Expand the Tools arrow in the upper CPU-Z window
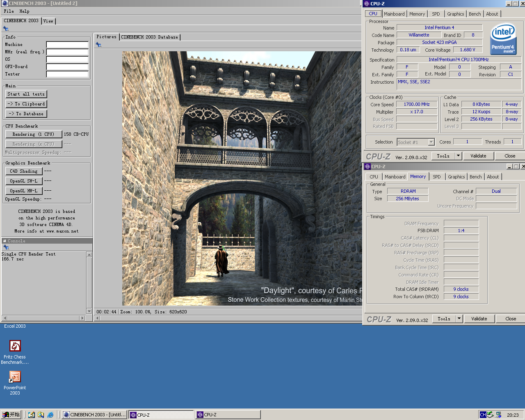525x420 pixels. coord(458,156)
